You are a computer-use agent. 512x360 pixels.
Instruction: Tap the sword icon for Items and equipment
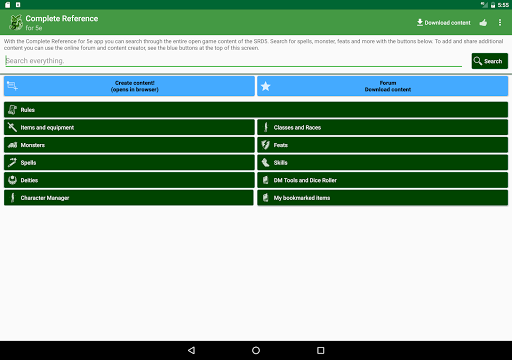click(12, 127)
